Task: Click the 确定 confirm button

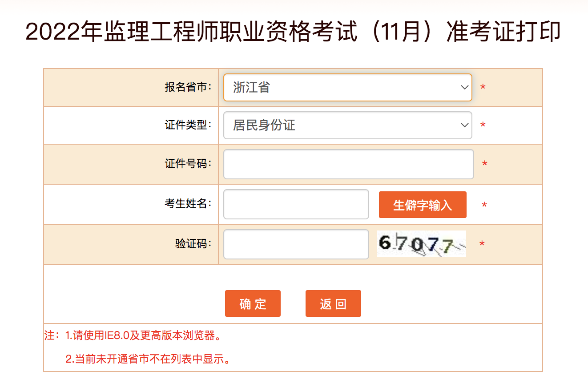Action: (x=253, y=303)
